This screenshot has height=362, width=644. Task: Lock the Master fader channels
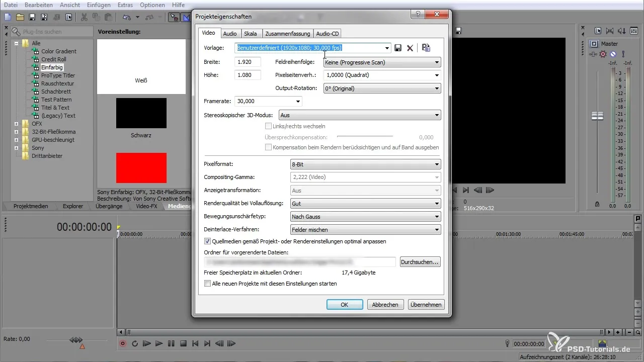(597, 204)
